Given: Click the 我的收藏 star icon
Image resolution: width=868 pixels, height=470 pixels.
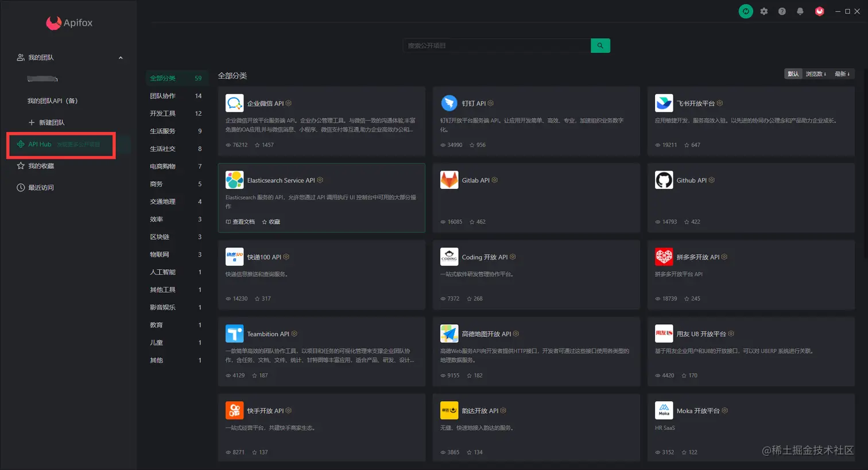Looking at the screenshot, I should [21, 166].
